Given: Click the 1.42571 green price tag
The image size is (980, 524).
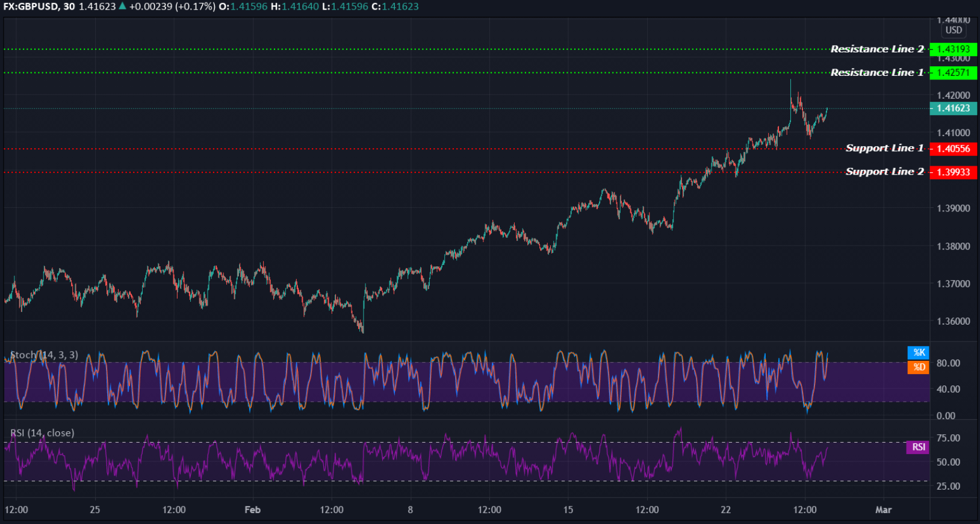Looking at the screenshot, I should tap(953, 73).
